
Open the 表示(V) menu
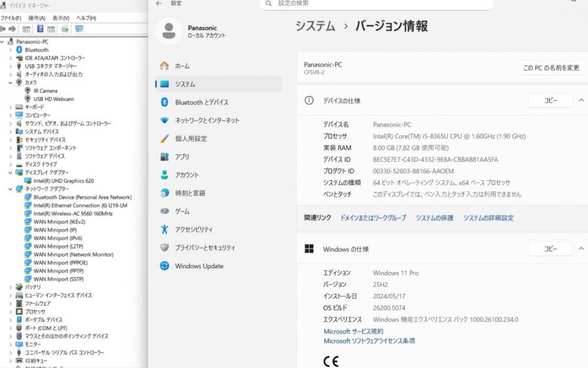61,18
